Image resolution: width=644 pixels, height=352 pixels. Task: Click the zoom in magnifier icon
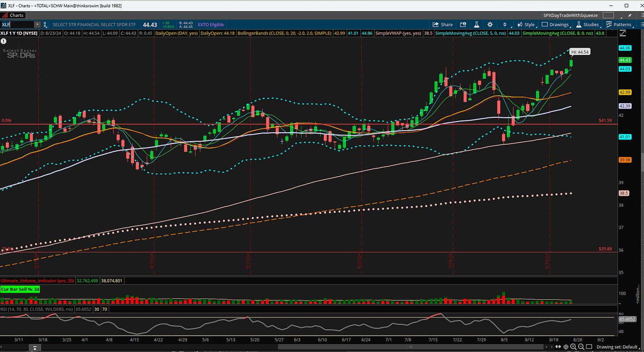573,347
